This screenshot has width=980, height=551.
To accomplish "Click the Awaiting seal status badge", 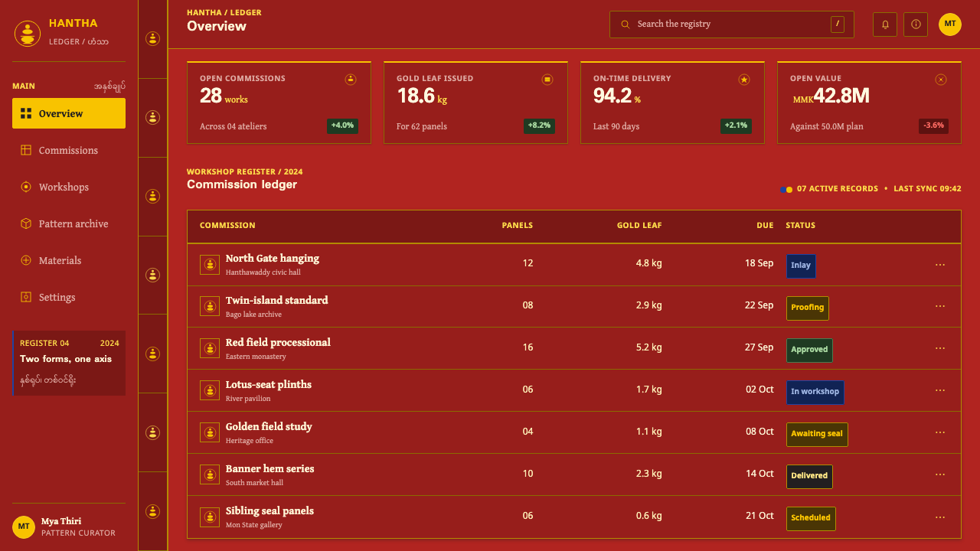I will [817, 434].
